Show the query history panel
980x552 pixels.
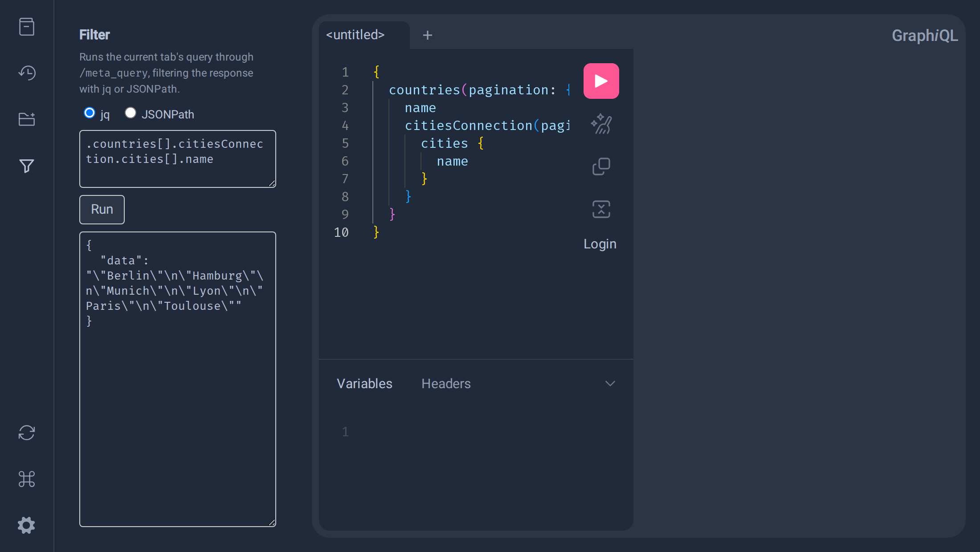click(27, 73)
